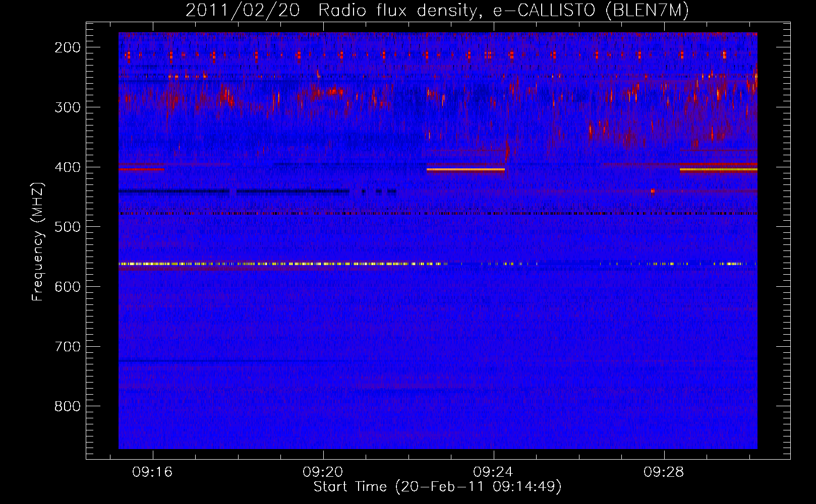Image resolution: width=816 pixels, height=504 pixels.
Task: Click the 09:24 time axis label
Action: coord(493,472)
